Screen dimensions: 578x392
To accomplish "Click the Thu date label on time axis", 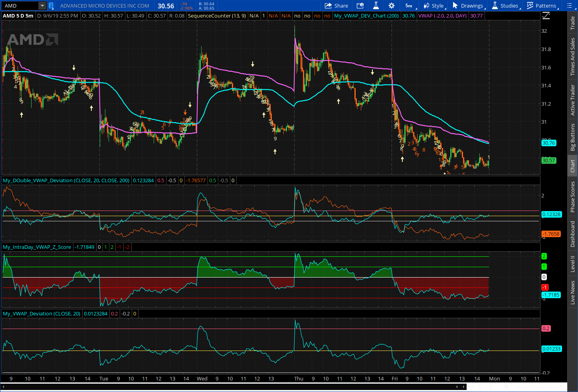I will [299, 379].
